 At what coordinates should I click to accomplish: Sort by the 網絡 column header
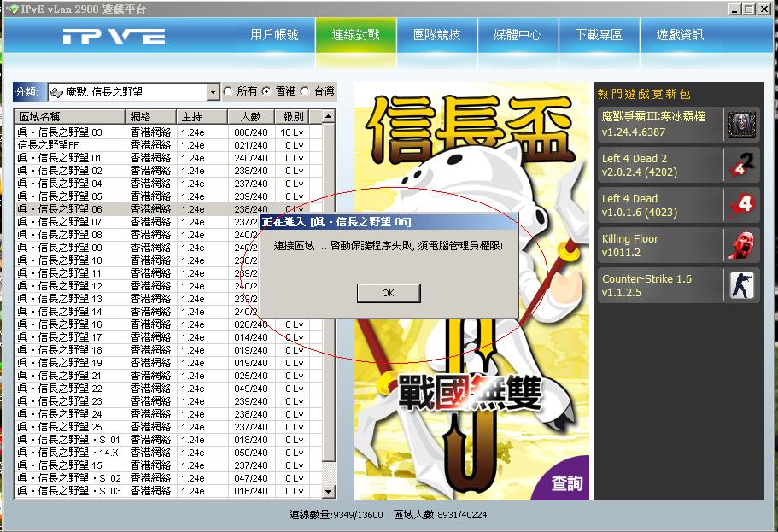pyautogui.click(x=151, y=117)
